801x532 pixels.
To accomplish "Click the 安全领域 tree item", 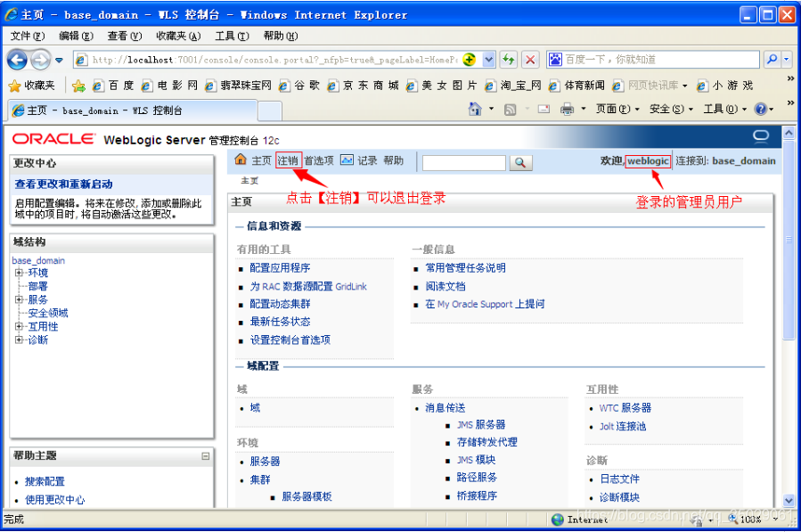I will pos(48,313).
